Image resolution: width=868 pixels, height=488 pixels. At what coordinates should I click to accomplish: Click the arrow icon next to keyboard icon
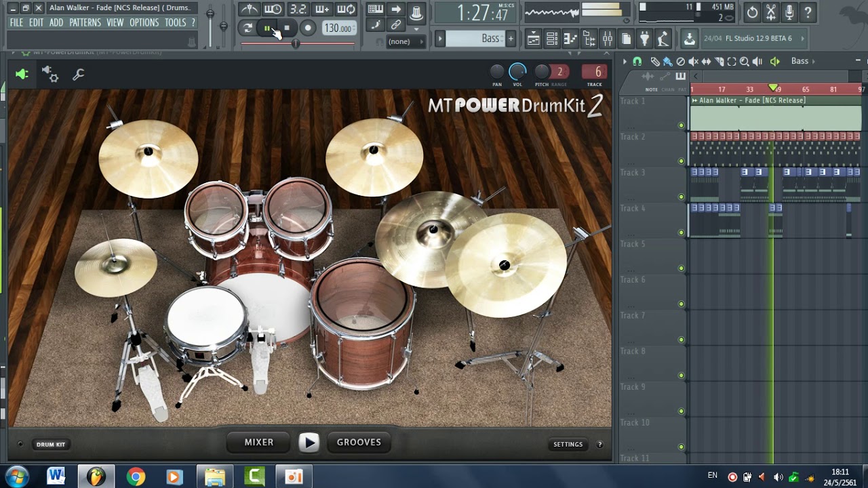tap(396, 9)
